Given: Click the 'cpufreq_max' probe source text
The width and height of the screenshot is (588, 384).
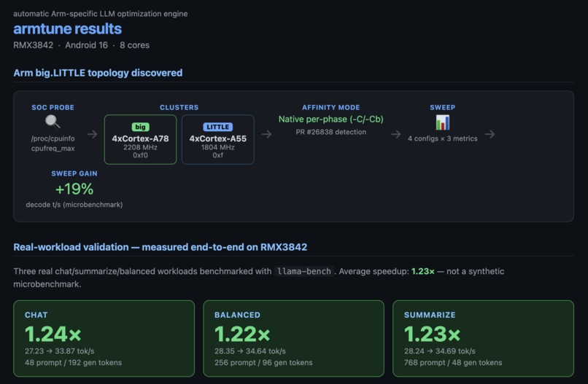Looking at the screenshot, I should tap(53, 149).
